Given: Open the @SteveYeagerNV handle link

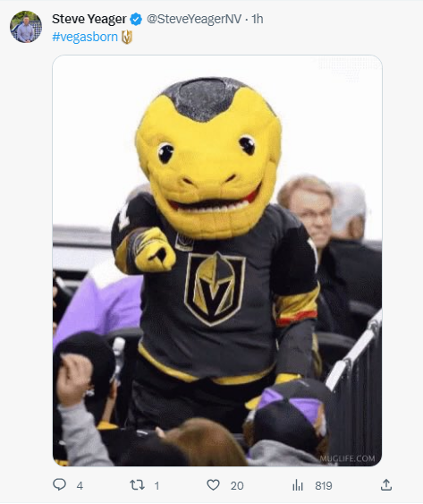Looking at the screenshot, I should 194,19.
